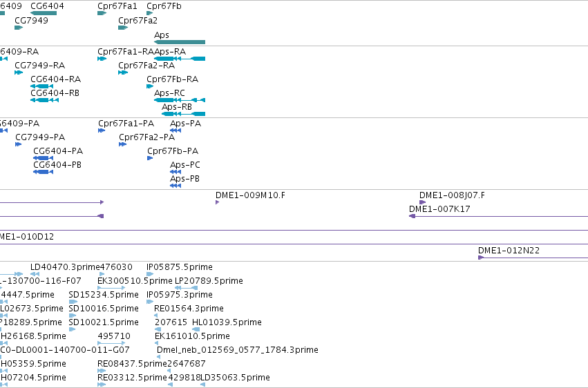588x388 pixels.
Task: Click the 207615 EST label
Action: coord(171,323)
